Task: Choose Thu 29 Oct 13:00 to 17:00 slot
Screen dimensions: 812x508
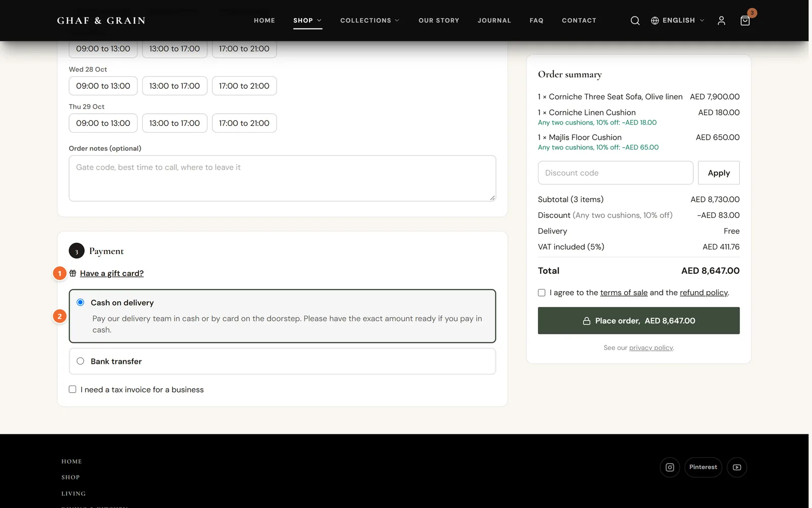Action: pos(175,123)
